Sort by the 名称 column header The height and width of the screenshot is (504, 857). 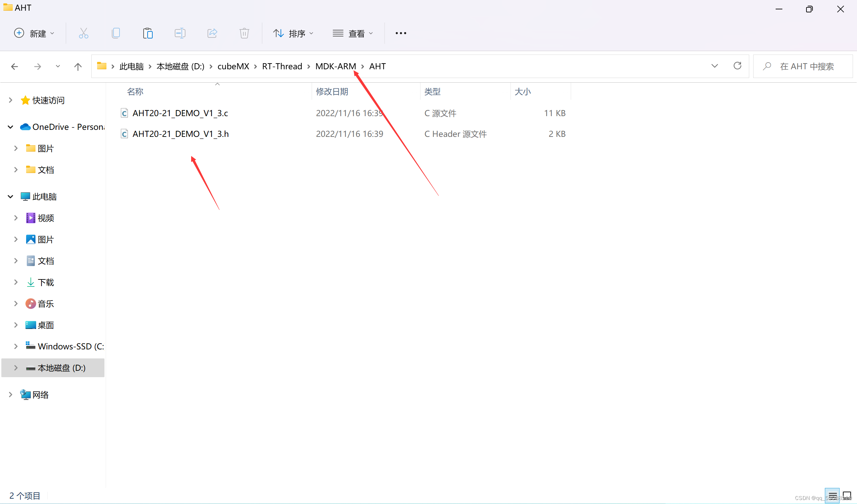(135, 92)
